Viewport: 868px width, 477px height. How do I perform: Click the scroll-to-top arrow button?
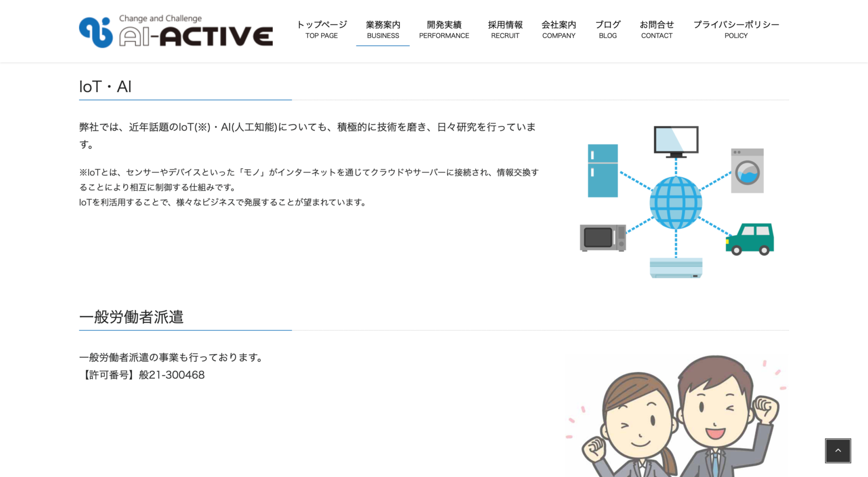click(838, 450)
